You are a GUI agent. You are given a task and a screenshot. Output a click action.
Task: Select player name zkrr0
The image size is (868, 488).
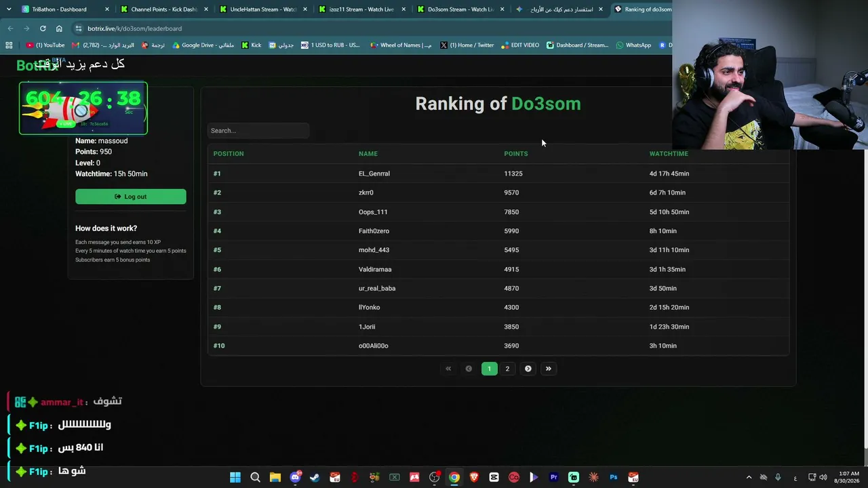coord(366,192)
